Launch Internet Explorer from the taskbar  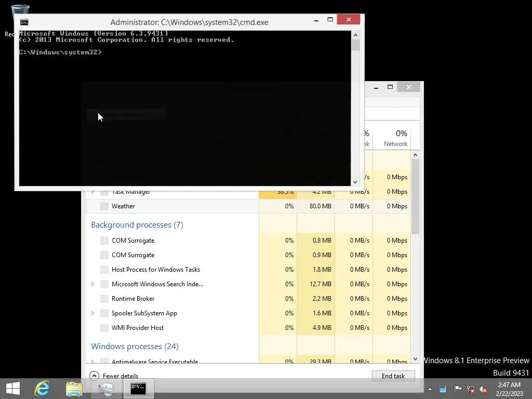pyautogui.click(x=43, y=389)
